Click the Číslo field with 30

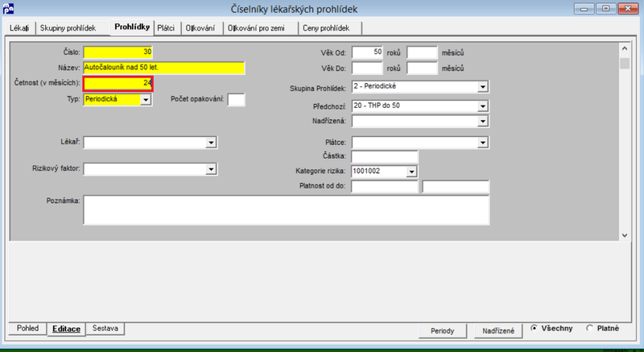(x=118, y=52)
